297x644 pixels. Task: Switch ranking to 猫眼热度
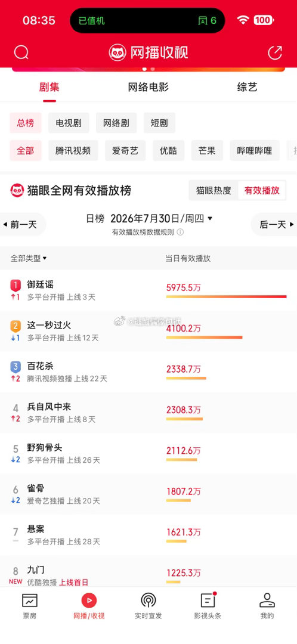(214, 190)
